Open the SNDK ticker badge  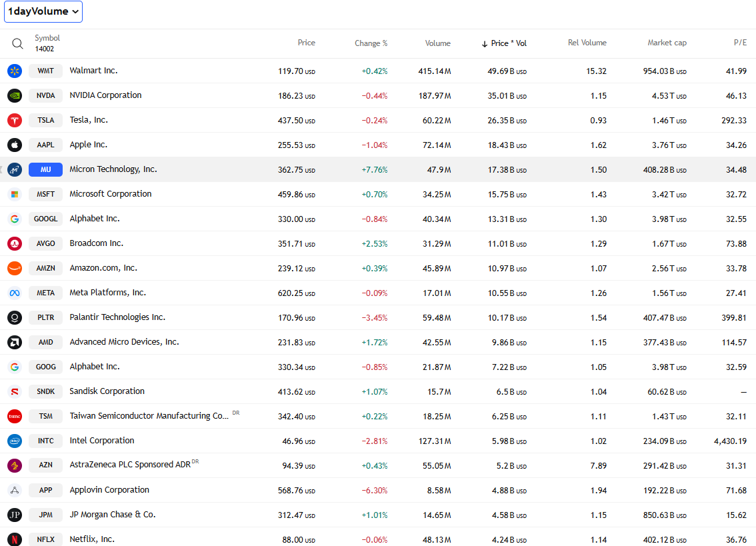(x=46, y=391)
